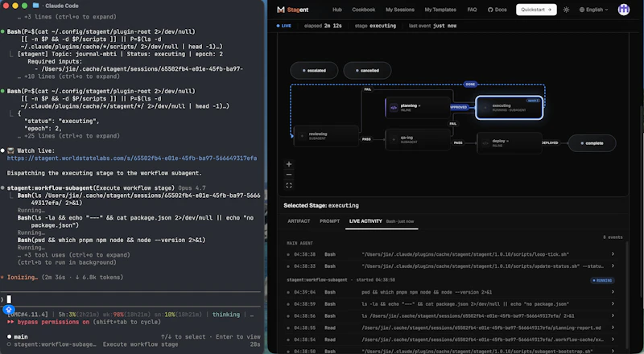644x354 pixels.
Task: Open the user avatar menu
Action: point(623,10)
